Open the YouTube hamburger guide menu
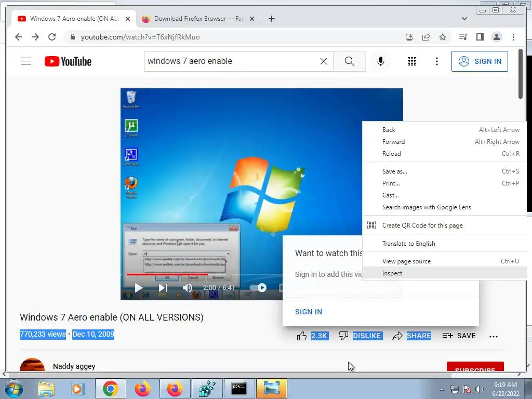Viewport: 532px width, 399px height. pos(26,61)
